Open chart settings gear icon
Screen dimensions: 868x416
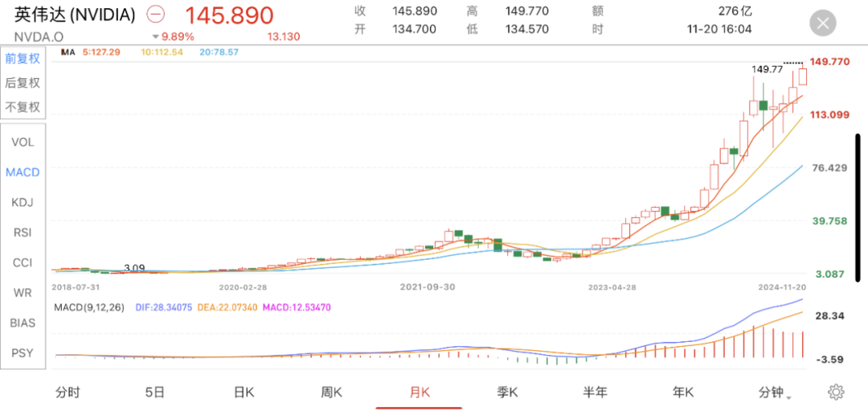pyautogui.click(x=836, y=392)
